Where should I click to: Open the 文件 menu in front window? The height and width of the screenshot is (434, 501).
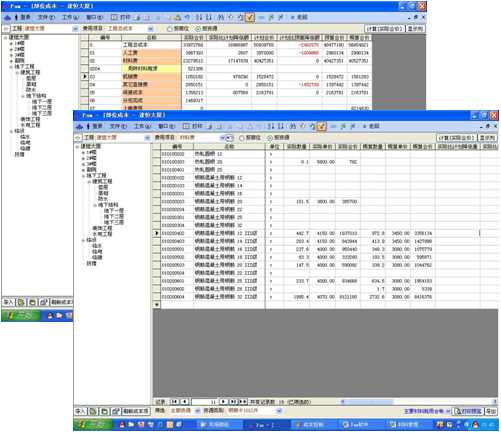[x=118, y=126]
